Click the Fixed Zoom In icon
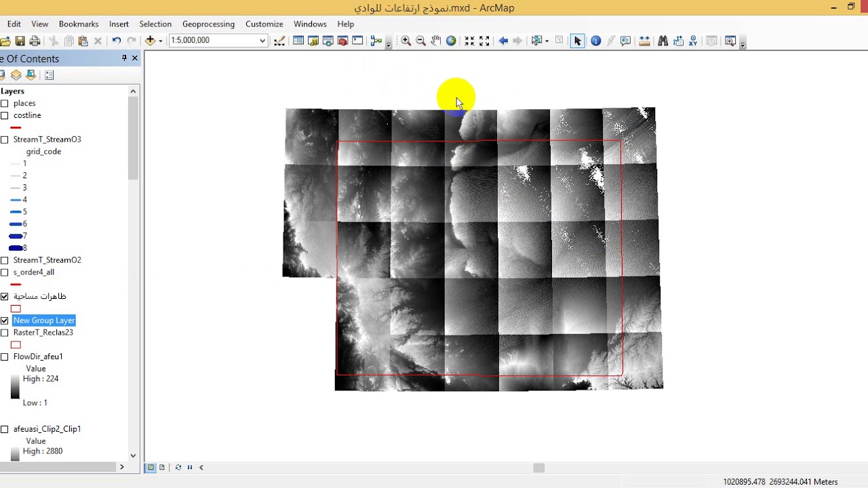 point(469,41)
